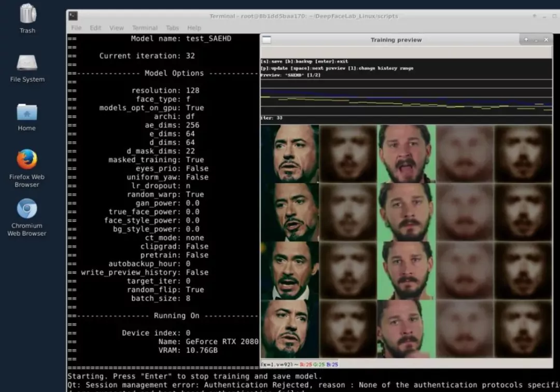This screenshot has height=392, width=560.
Task: Open the Edit menu in Terminal
Action: [x=95, y=28]
